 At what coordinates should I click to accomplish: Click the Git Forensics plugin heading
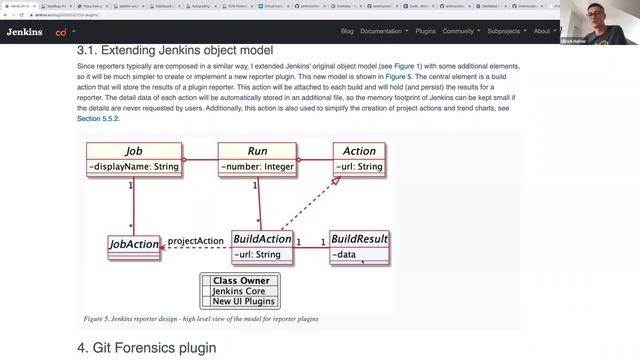[x=147, y=348]
